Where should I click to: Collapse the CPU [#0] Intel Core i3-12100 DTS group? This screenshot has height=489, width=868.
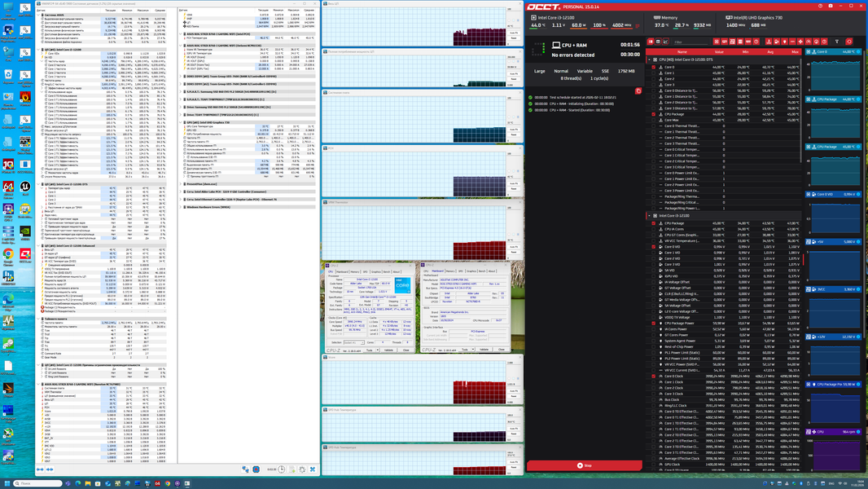649,59
